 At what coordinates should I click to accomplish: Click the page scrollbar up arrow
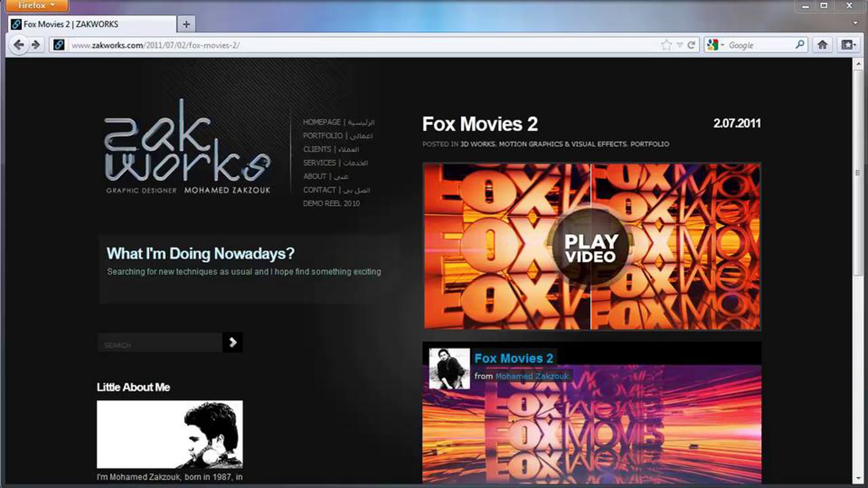point(858,64)
